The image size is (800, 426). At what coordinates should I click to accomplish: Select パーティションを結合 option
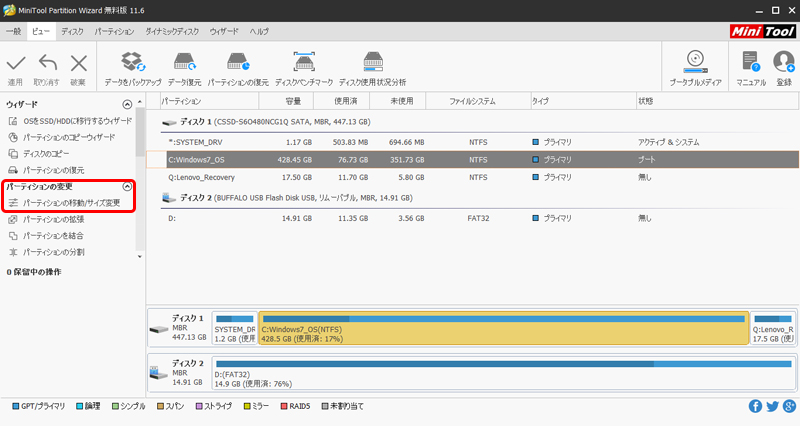click(x=46, y=236)
